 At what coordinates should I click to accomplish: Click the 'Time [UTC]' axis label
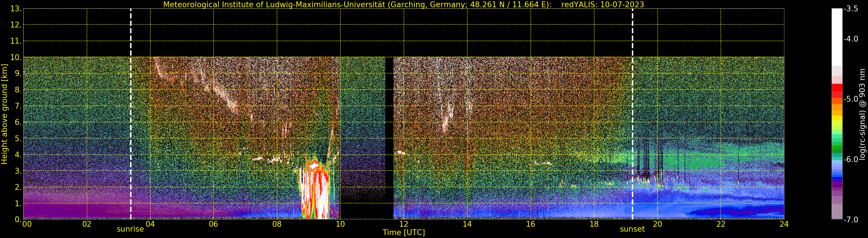click(x=404, y=233)
